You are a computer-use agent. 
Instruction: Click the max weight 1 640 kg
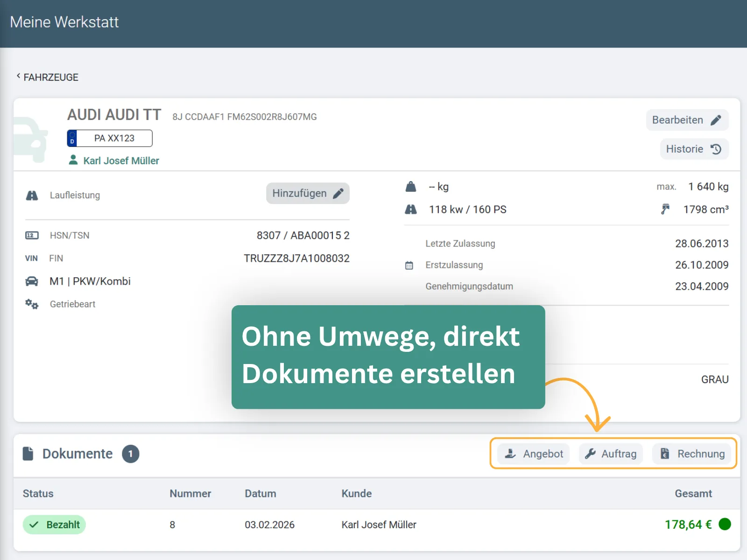click(x=708, y=187)
